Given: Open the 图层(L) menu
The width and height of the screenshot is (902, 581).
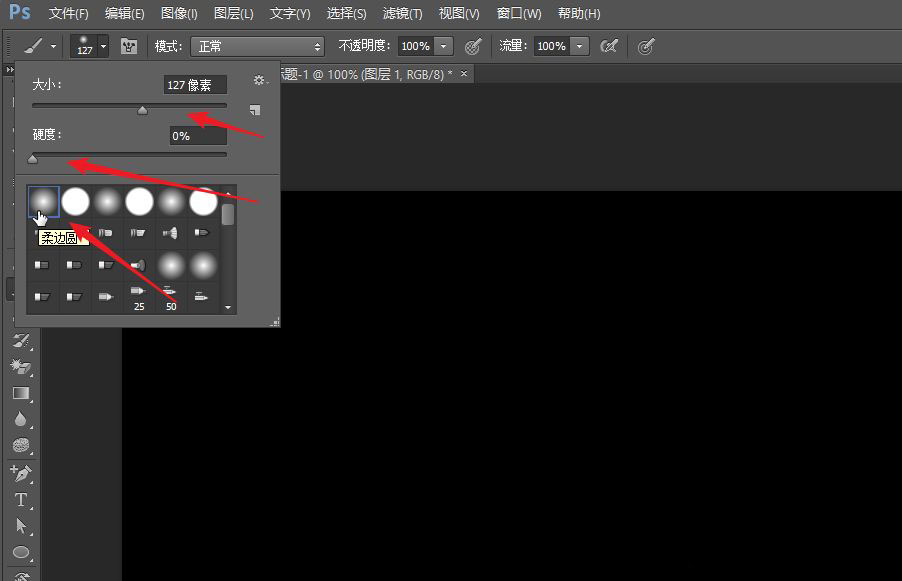Looking at the screenshot, I should pos(233,13).
